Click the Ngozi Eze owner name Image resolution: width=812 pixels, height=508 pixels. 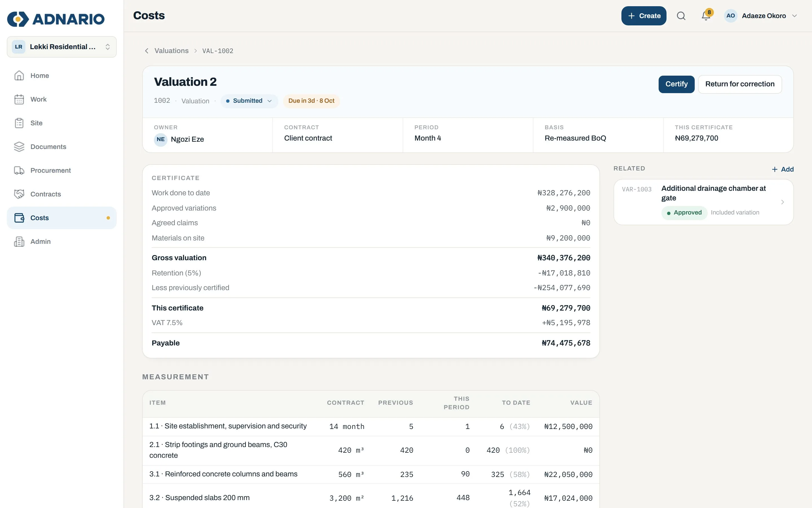click(187, 139)
